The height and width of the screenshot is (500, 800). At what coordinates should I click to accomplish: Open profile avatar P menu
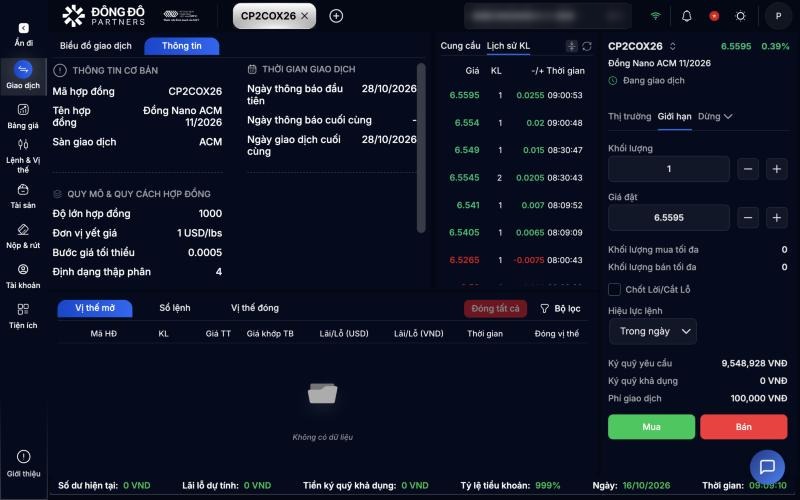[778, 16]
